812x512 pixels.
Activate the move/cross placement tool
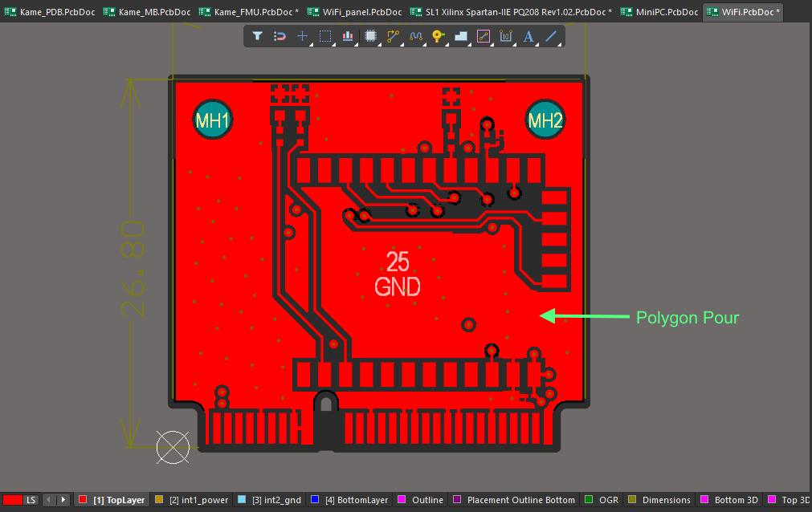301,36
